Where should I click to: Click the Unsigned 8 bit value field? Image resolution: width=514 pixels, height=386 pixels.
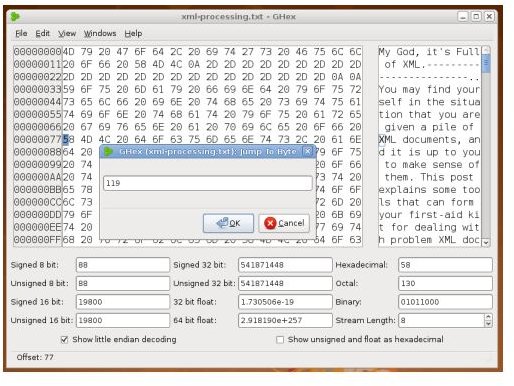pos(123,283)
